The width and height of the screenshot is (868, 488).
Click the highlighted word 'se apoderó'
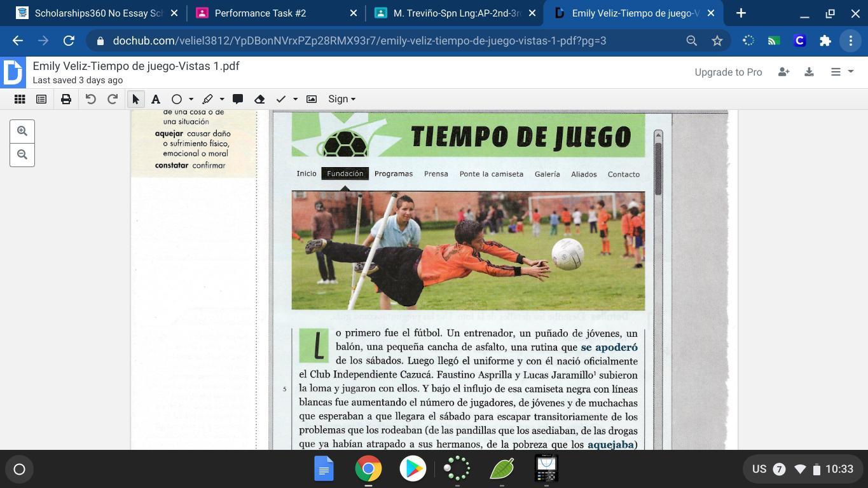[x=609, y=348]
